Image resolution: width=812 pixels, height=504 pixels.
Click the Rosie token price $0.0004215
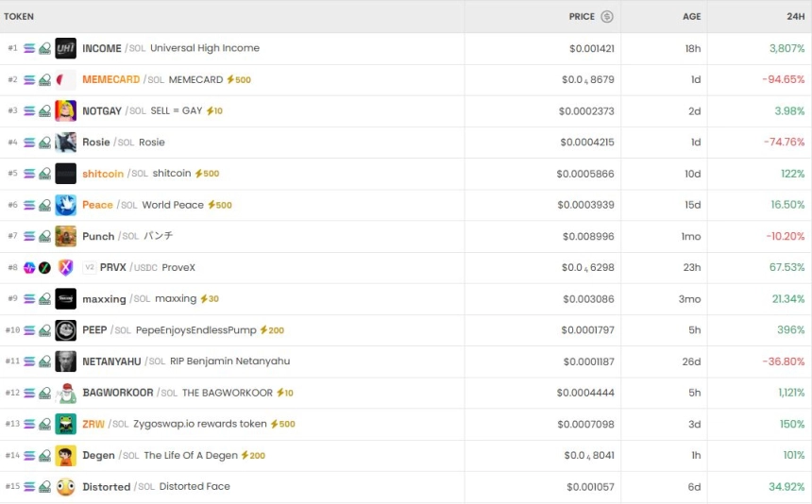(x=586, y=143)
